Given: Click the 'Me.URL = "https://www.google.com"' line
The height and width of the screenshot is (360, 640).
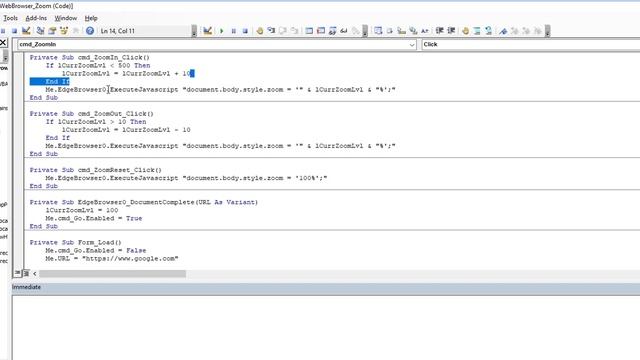Looking at the screenshot, I should click(x=112, y=258).
